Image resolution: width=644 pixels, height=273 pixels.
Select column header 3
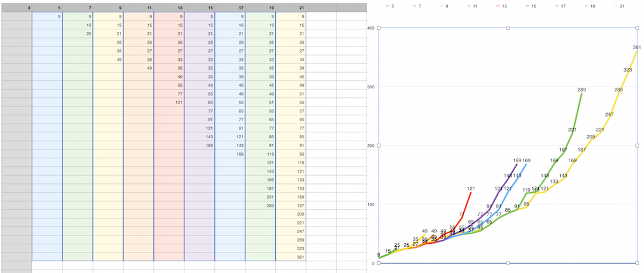[16, 8]
